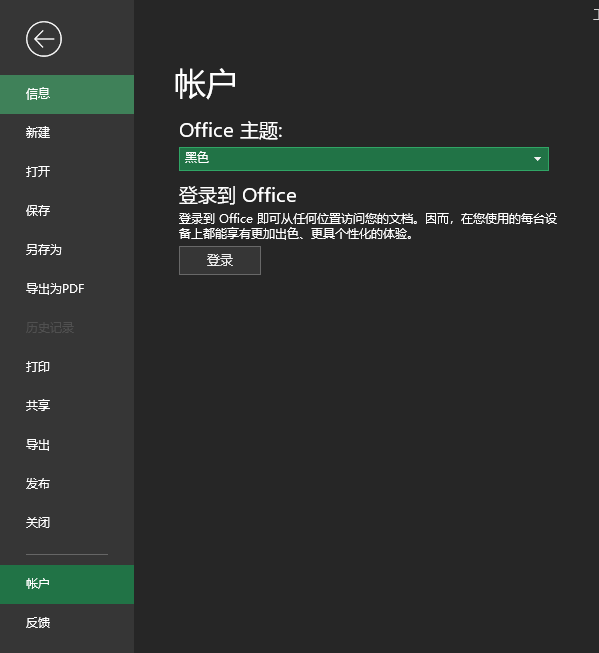Open the Office 主题 dropdown showing 黑色
Viewport: 599px width, 653px height.
(x=364, y=159)
